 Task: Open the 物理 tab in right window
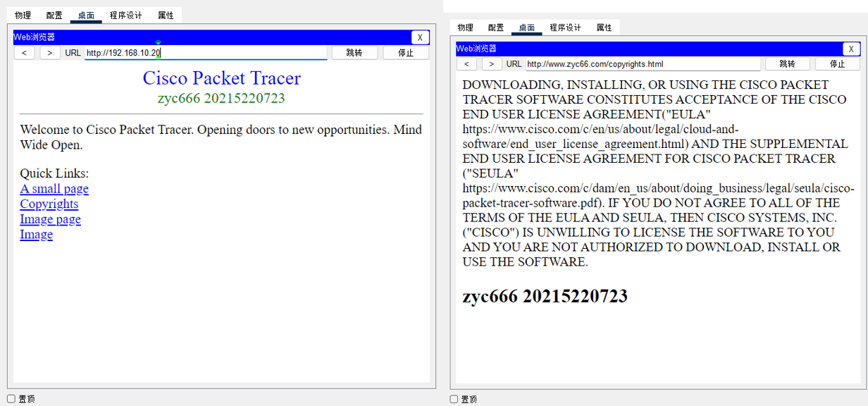(465, 27)
